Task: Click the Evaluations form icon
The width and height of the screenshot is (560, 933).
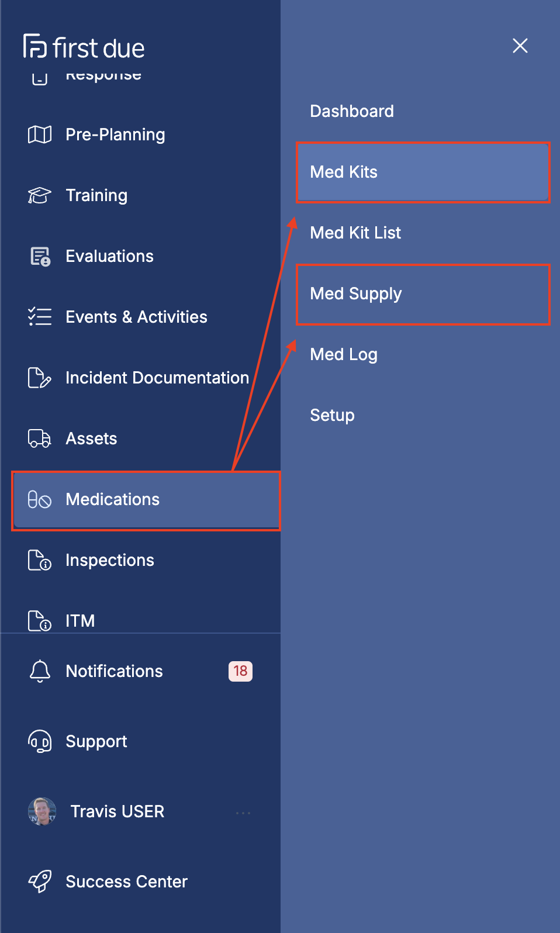Action: pyautogui.click(x=40, y=256)
